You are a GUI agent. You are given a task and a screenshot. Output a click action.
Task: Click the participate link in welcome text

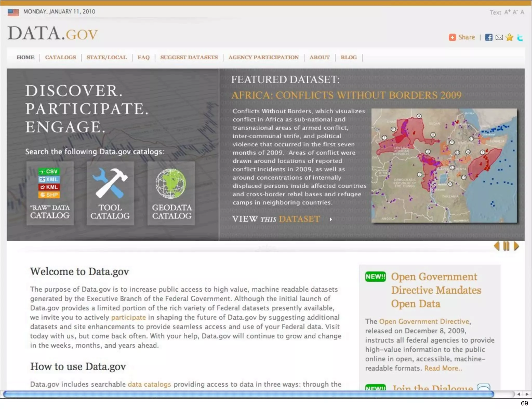(x=128, y=317)
